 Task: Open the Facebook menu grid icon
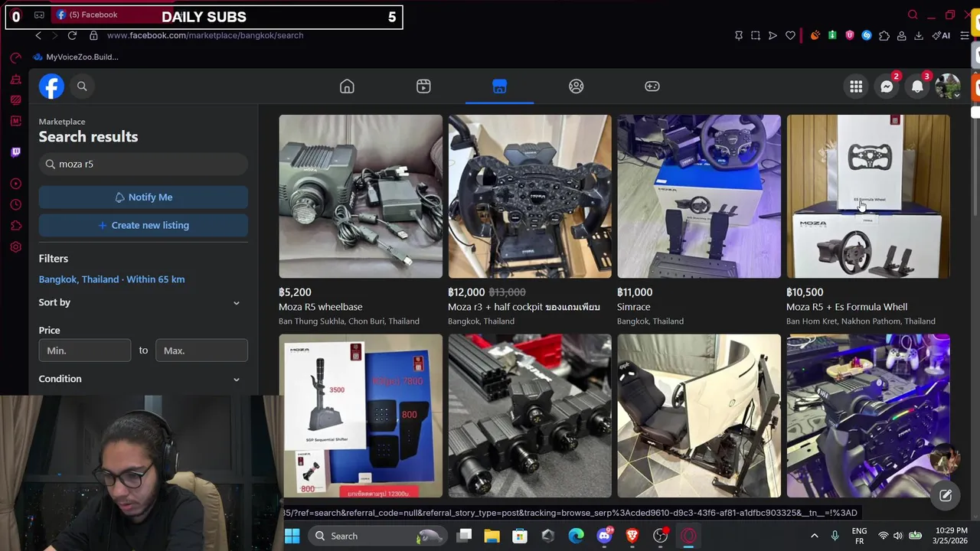tap(856, 86)
